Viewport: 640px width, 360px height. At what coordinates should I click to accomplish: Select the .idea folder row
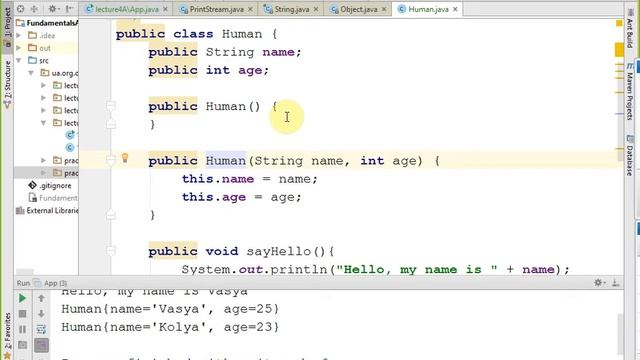(46, 36)
